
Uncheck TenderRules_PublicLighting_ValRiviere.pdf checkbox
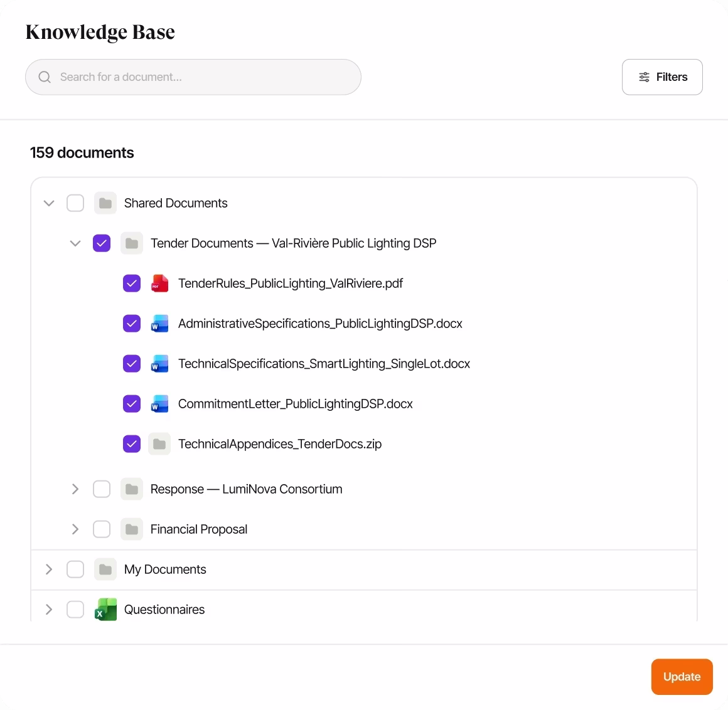pos(132,283)
